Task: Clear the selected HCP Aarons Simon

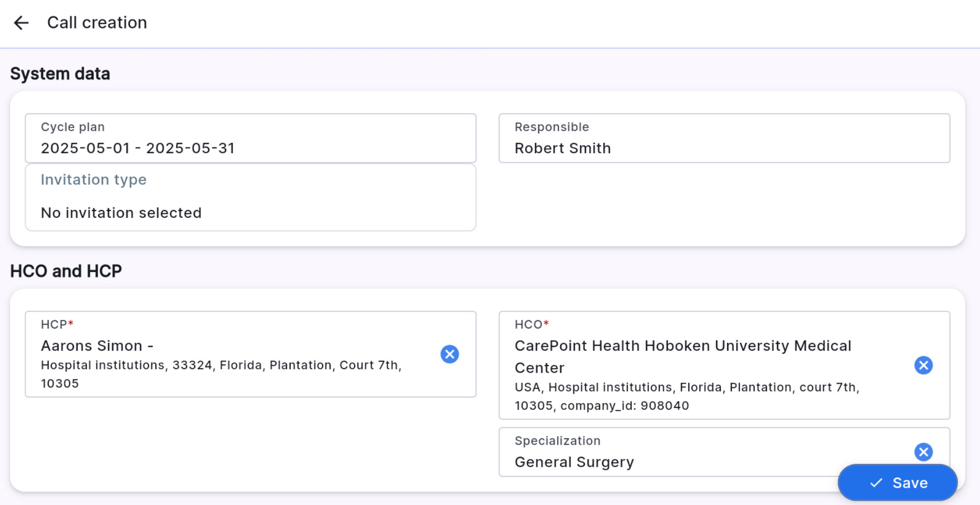Action: 450,354
